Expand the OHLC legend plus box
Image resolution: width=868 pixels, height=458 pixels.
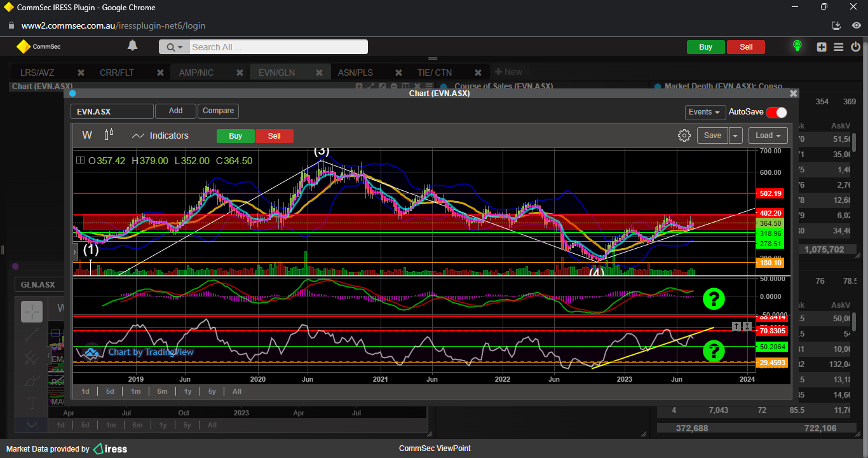(80, 161)
